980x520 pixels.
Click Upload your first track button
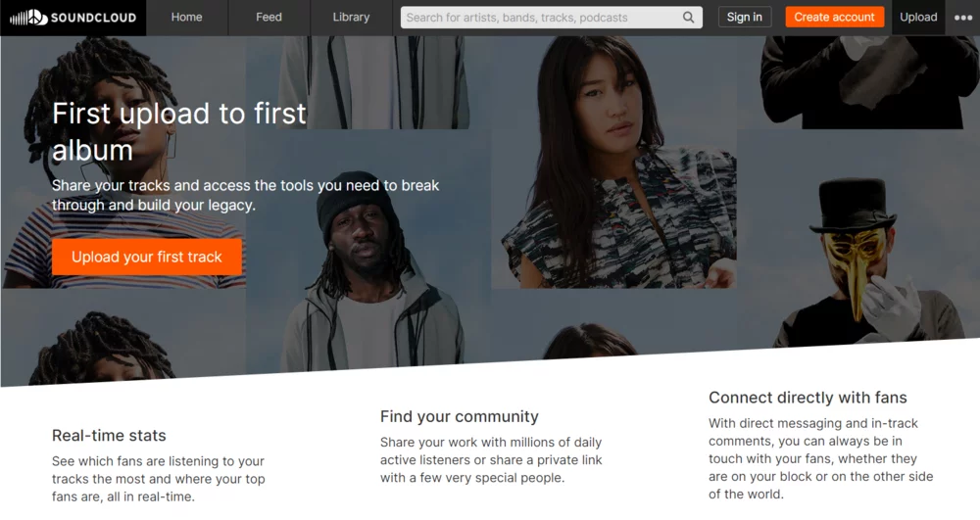point(147,257)
